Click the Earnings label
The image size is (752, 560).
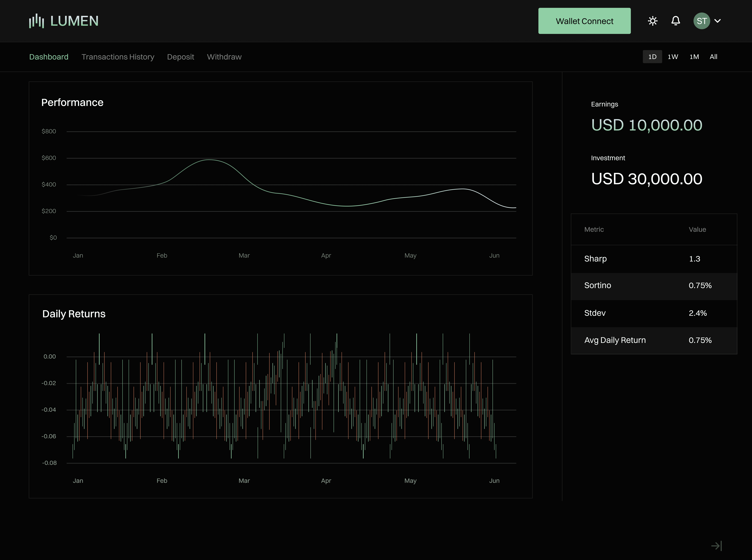[604, 104]
